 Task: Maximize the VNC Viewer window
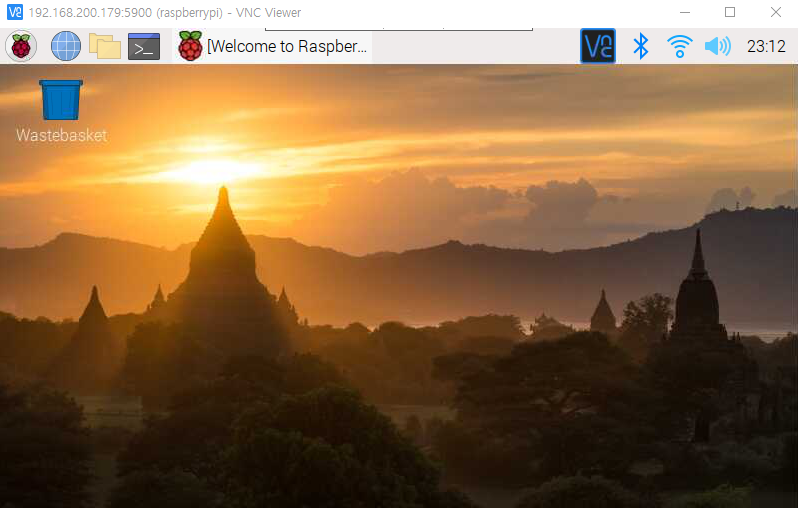coord(730,12)
